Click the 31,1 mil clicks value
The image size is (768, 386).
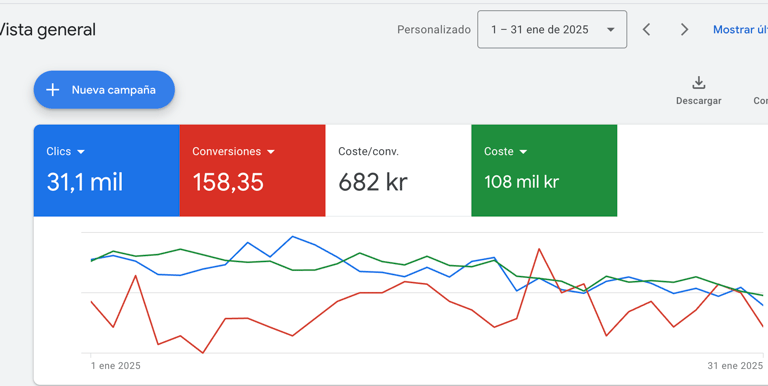85,182
